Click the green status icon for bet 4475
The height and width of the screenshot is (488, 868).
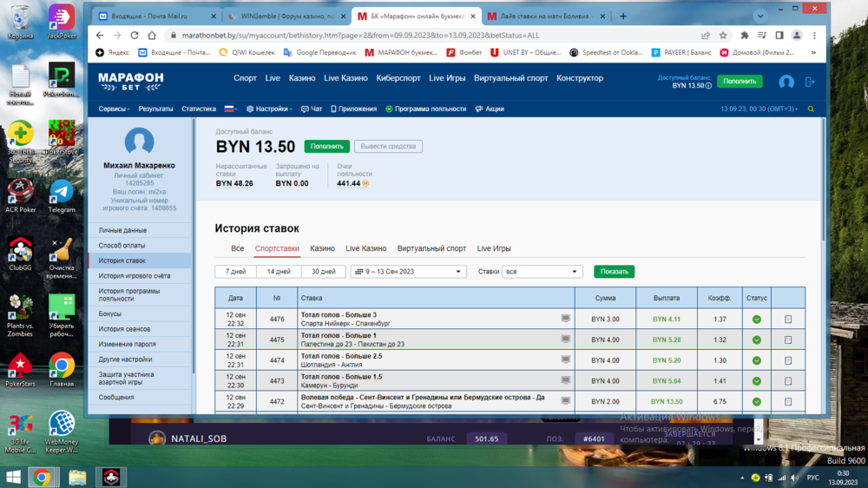pyautogui.click(x=756, y=340)
